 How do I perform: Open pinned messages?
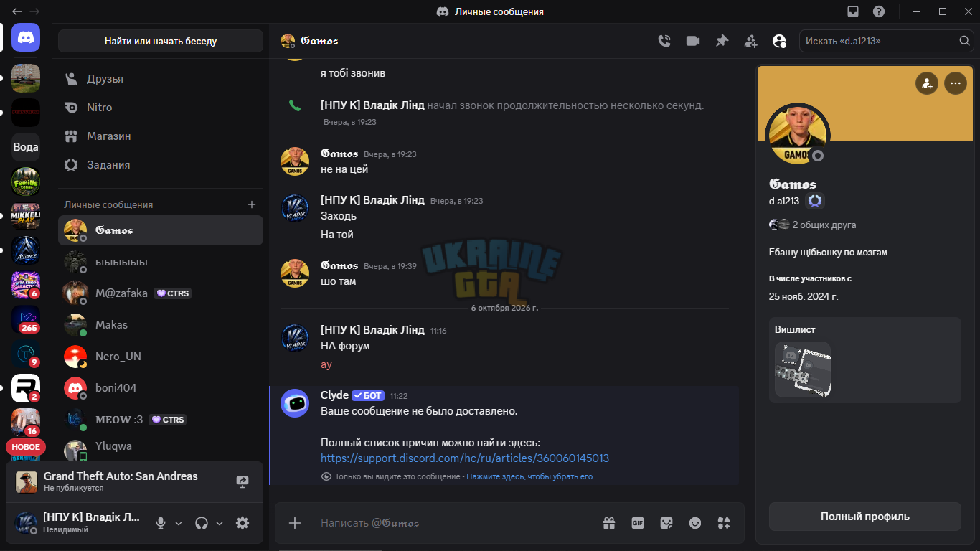(722, 41)
